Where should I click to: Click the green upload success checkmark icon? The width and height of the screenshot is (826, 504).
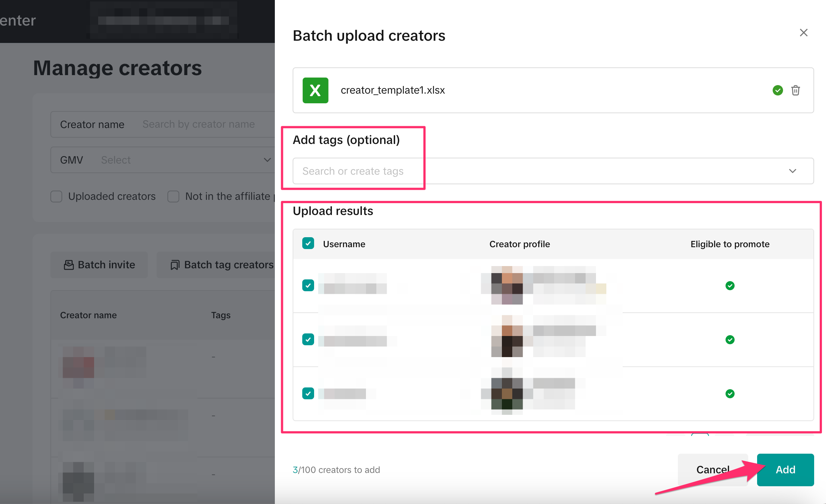click(777, 90)
